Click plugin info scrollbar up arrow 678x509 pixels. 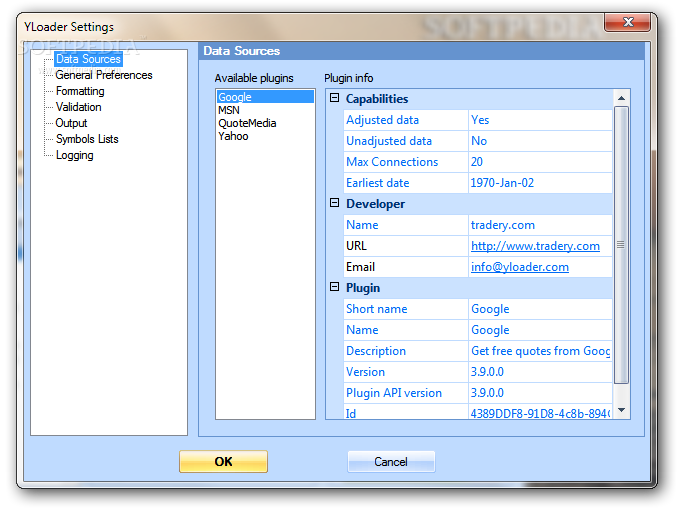621,98
